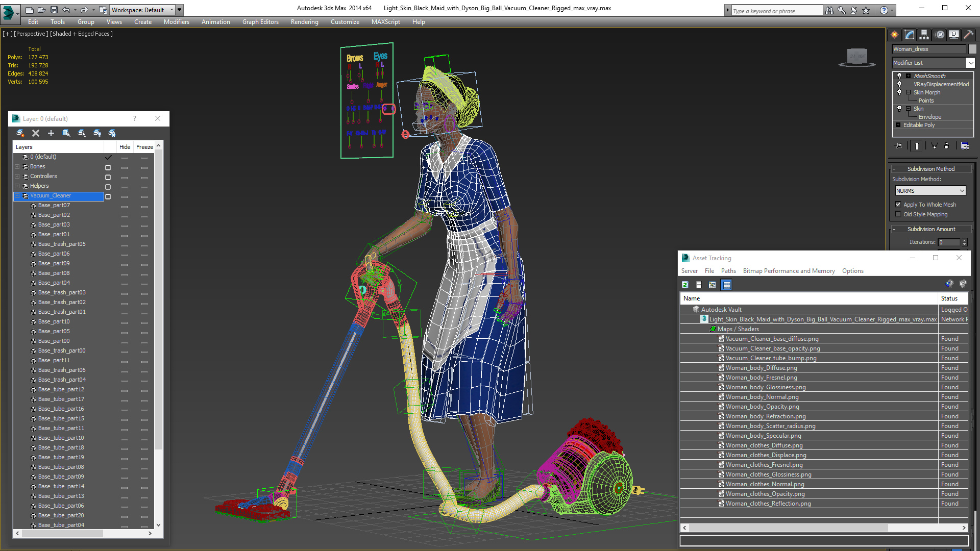Expand the Bones layer
The image size is (980, 551).
[x=17, y=166]
